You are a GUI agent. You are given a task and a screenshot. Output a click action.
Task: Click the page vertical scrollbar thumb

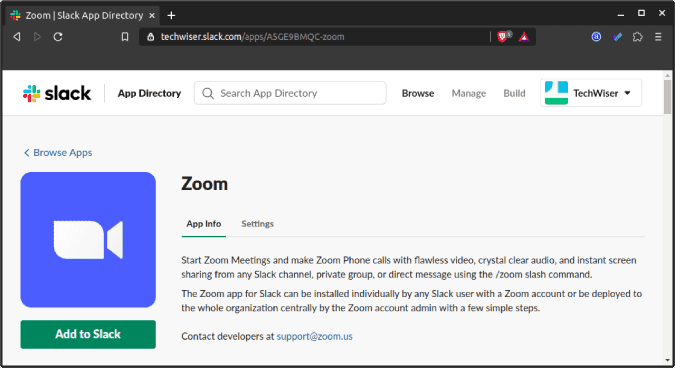pos(668,97)
